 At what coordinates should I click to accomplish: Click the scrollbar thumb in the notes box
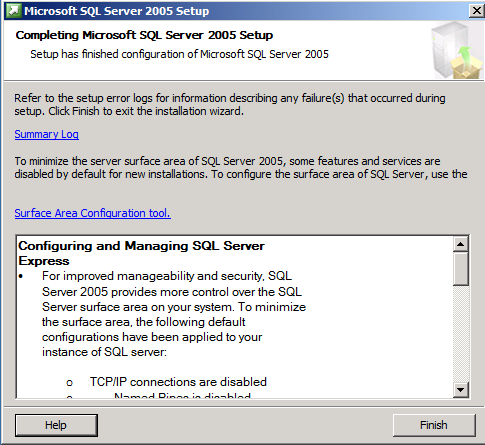pos(461,269)
